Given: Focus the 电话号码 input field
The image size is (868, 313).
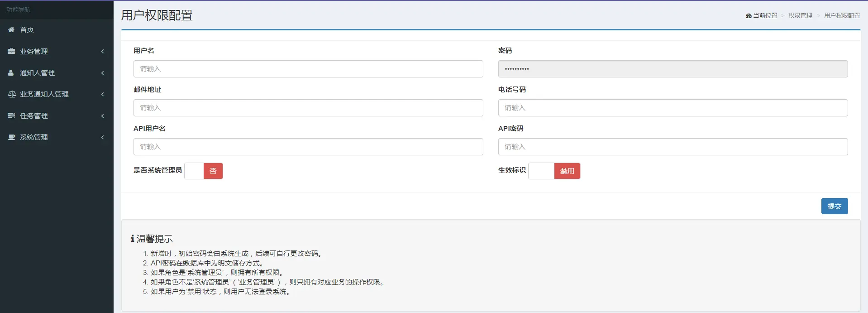Looking at the screenshot, I should [x=673, y=108].
